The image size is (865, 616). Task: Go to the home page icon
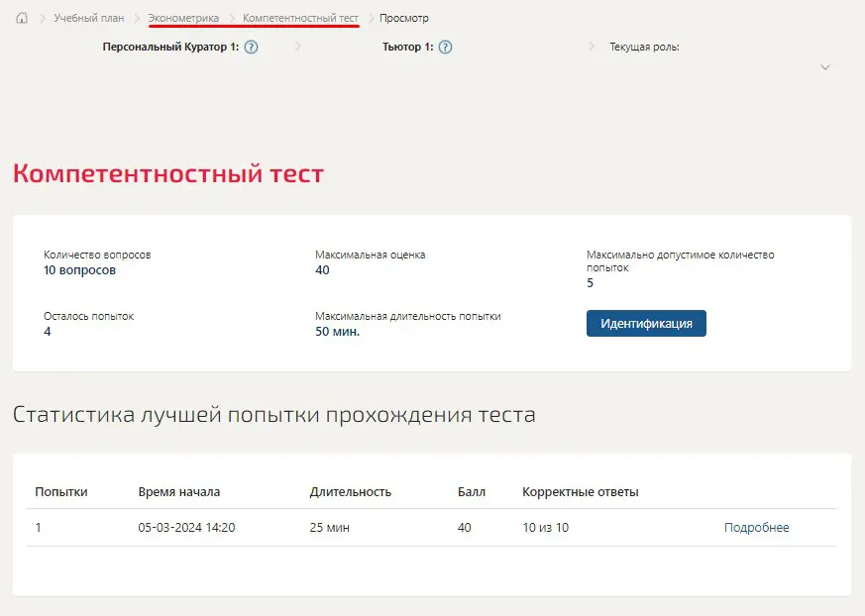tap(22, 18)
